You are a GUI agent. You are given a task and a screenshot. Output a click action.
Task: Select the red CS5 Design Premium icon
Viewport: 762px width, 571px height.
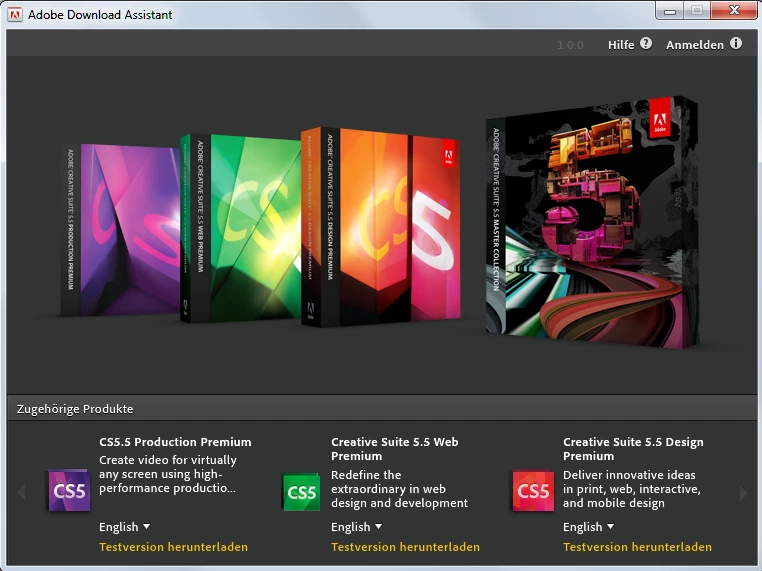coord(533,490)
